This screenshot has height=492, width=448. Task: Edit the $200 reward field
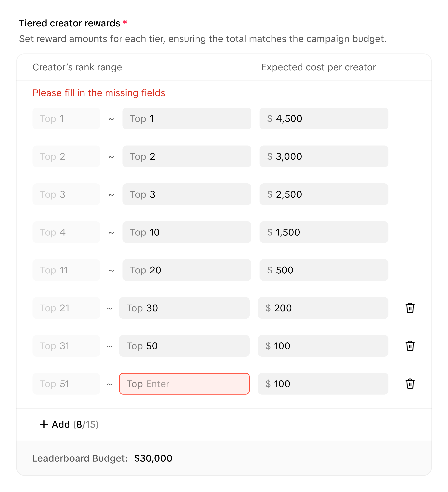coord(323,308)
